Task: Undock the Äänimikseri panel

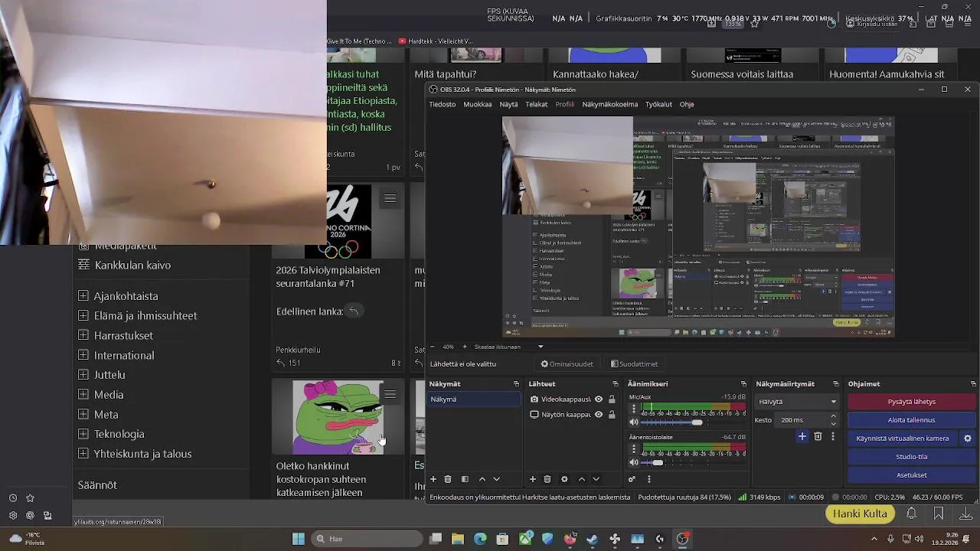Action: click(743, 384)
